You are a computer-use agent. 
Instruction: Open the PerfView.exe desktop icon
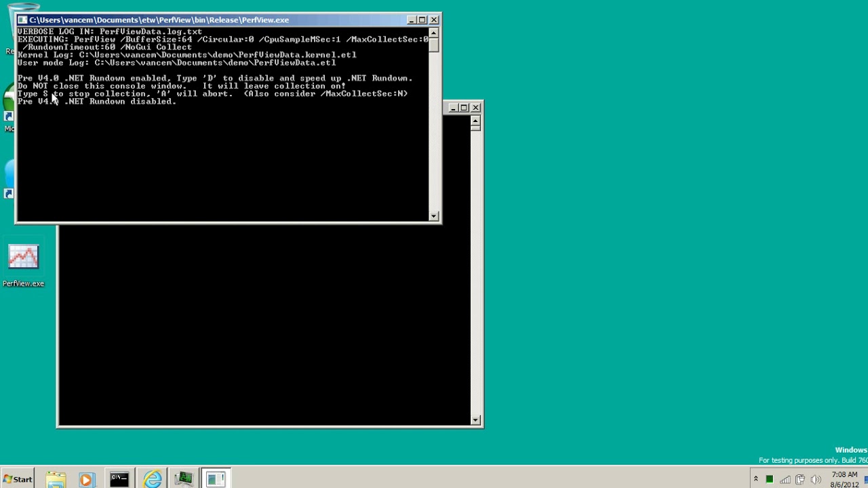[23, 265]
